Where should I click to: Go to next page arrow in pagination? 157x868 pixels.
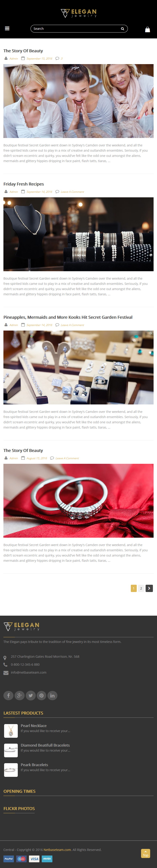click(x=149, y=588)
